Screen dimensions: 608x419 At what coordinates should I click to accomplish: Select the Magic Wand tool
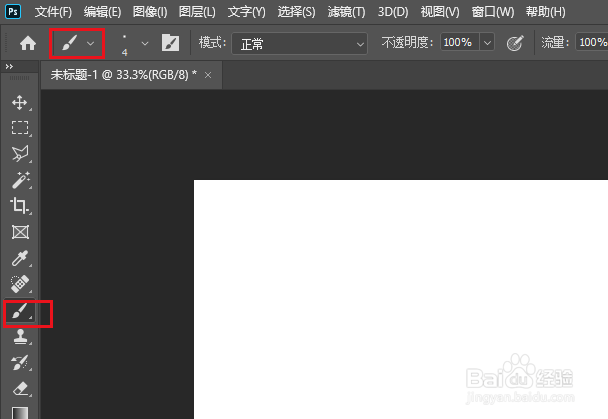20,180
